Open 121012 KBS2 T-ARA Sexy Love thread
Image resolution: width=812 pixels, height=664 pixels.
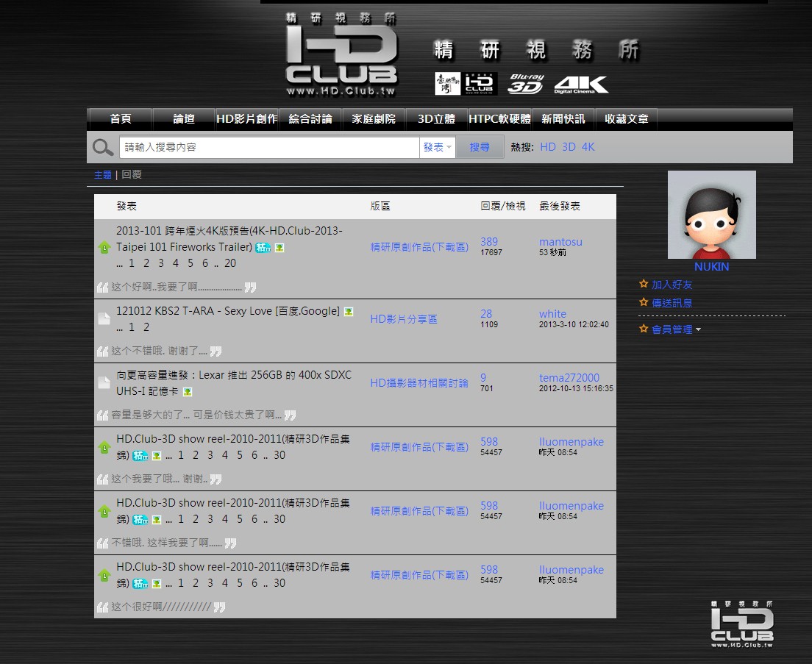click(228, 311)
